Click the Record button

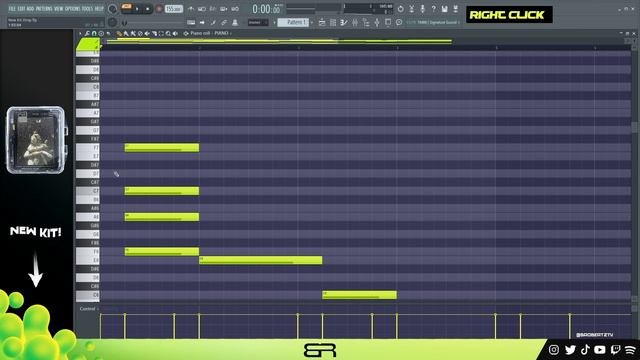click(159, 9)
